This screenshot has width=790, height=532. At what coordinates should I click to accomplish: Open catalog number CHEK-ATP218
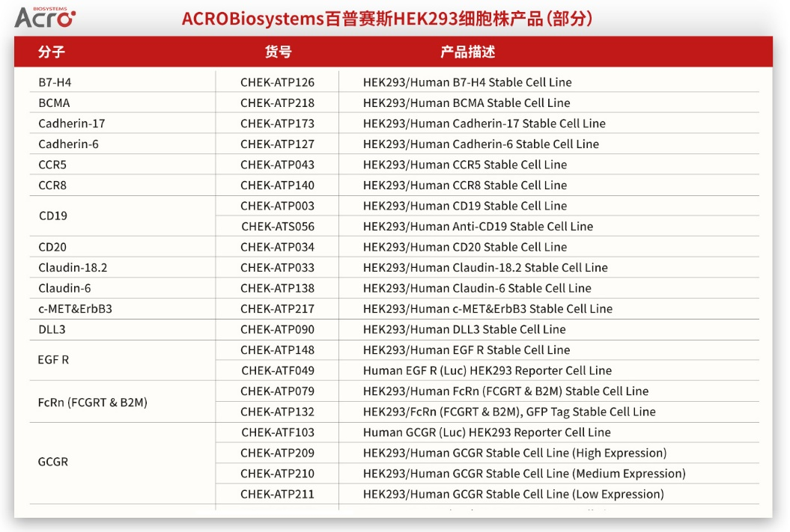pos(277,103)
